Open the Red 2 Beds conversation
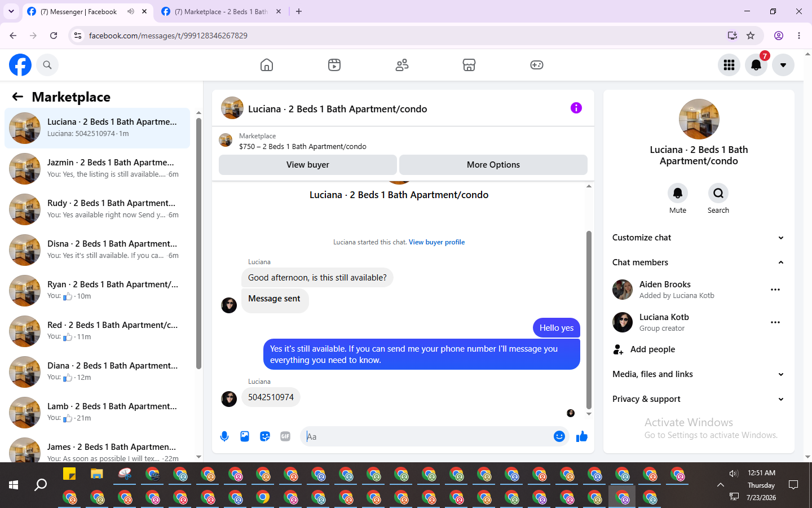Viewport: 812px width, 508px height. (x=97, y=331)
